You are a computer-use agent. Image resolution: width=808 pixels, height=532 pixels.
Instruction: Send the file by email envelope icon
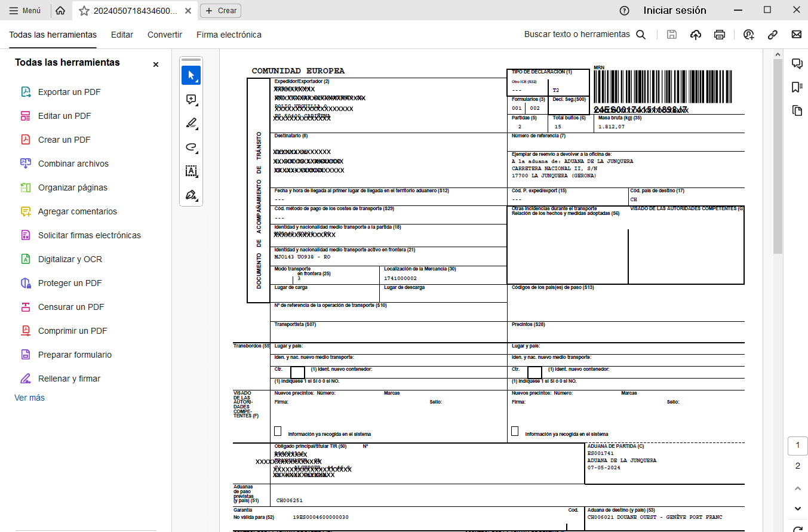point(797,35)
